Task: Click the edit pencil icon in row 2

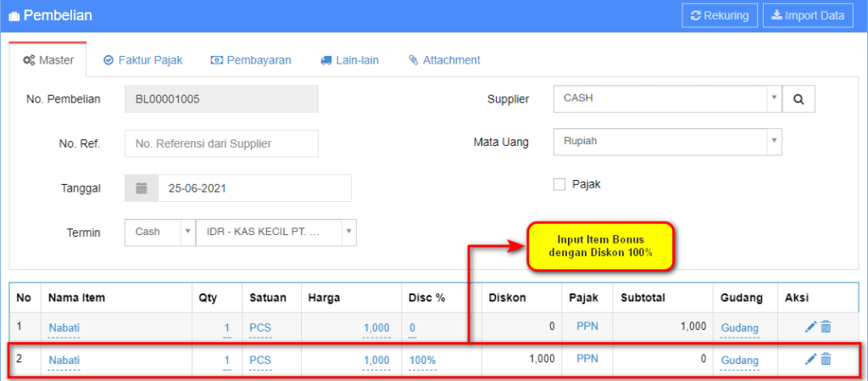Action: [x=810, y=360]
